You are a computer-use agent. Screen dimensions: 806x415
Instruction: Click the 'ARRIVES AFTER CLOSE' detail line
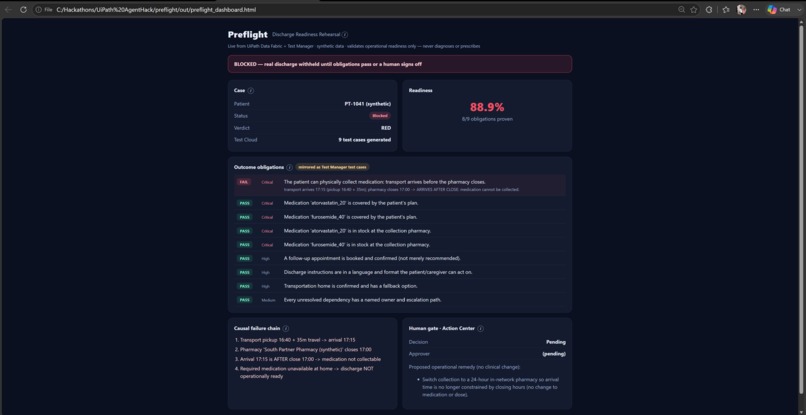(x=401, y=190)
